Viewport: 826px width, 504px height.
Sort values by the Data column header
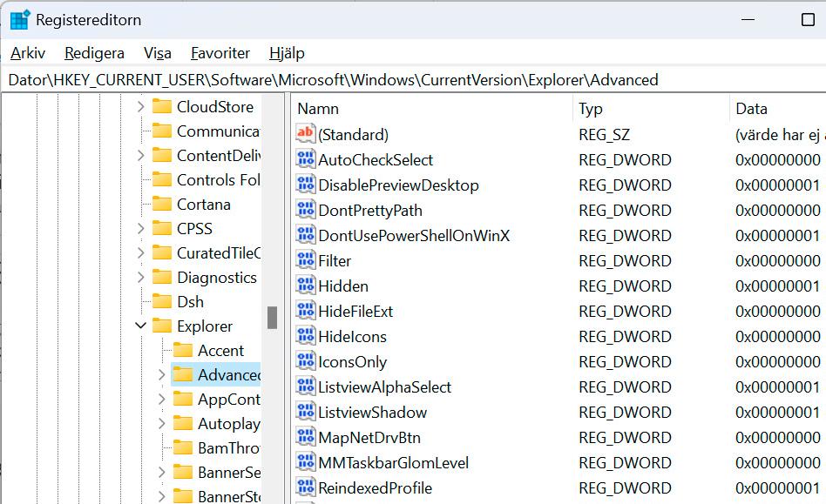pos(778,109)
